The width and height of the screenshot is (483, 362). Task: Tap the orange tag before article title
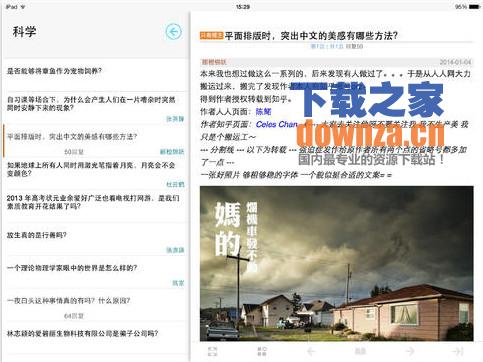pos(211,35)
